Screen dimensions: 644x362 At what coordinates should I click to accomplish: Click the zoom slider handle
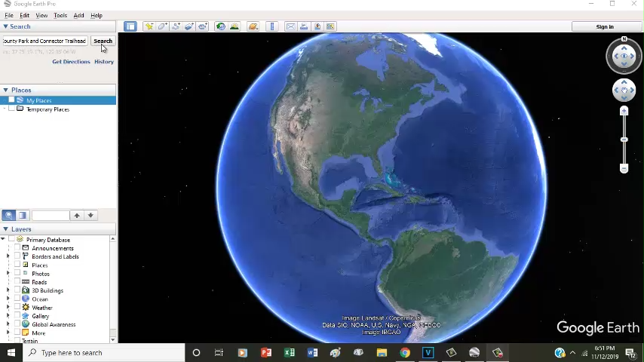point(624,140)
